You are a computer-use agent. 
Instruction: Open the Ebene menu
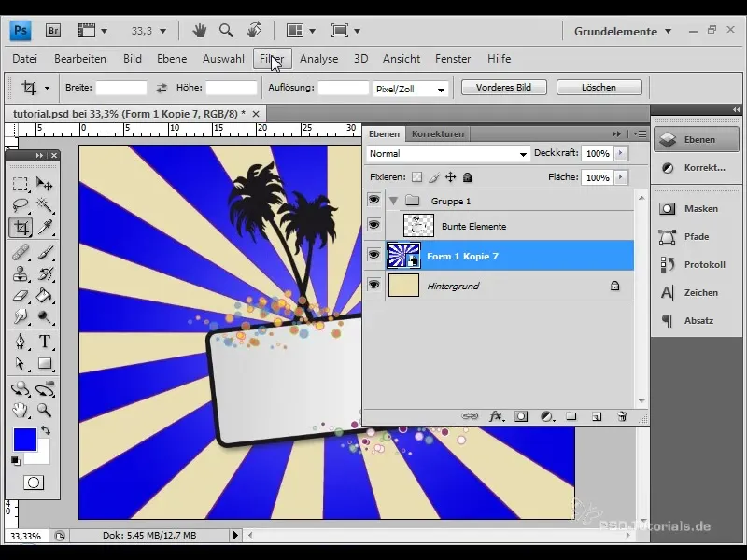(172, 59)
